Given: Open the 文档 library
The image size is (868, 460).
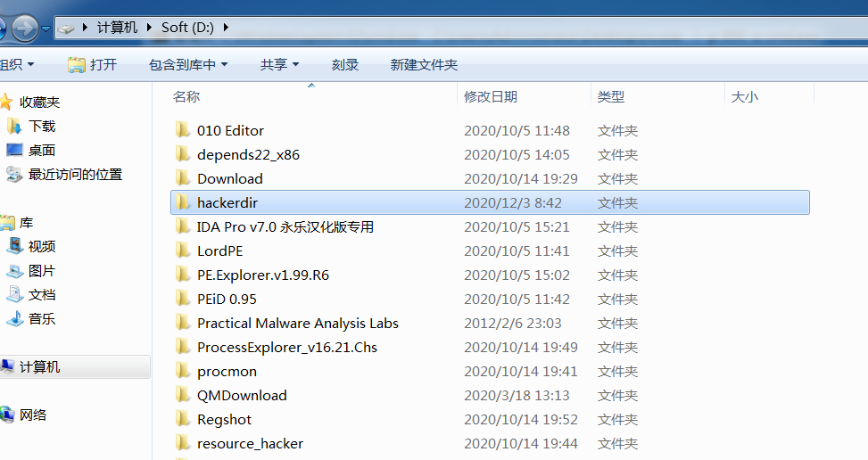Looking at the screenshot, I should 42,295.
